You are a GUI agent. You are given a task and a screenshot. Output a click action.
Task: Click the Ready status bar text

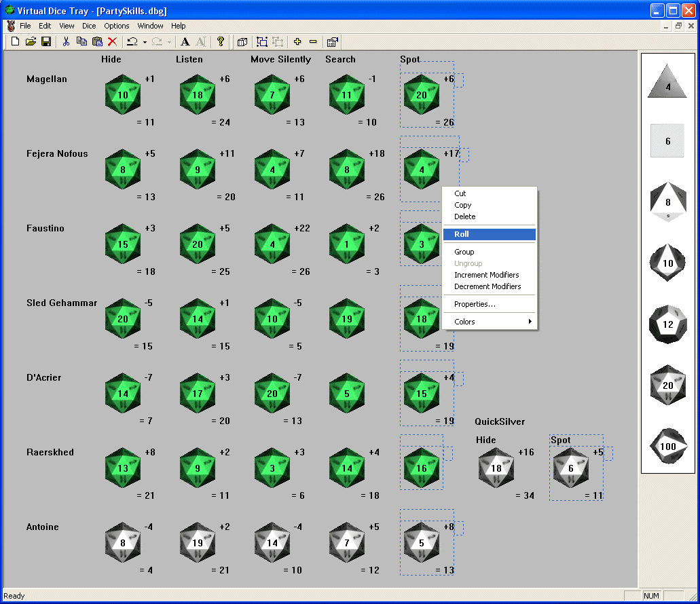click(x=14, y=596)
